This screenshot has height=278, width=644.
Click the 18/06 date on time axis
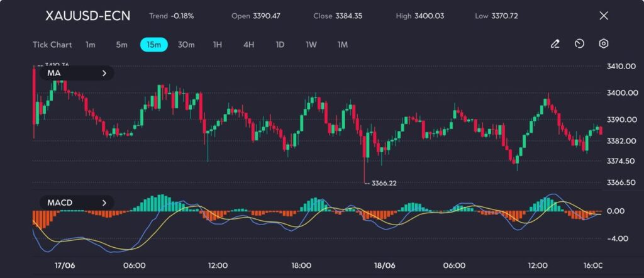pos(385,265)
